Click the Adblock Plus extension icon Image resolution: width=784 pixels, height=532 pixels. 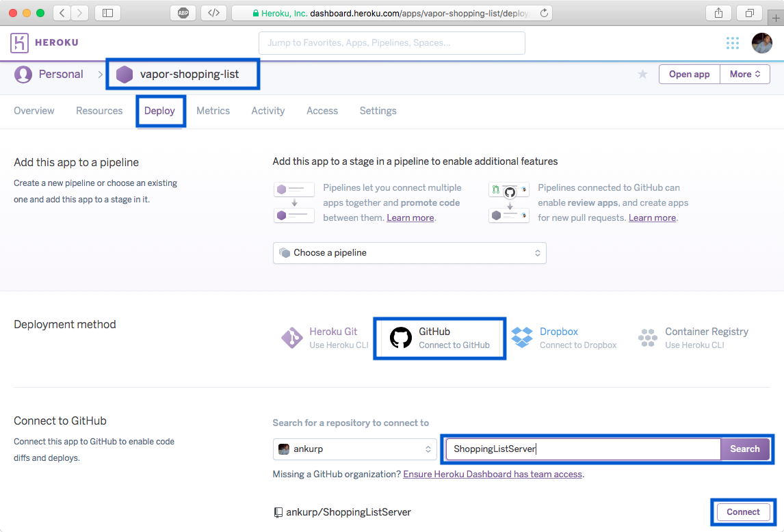coord(183,13)
